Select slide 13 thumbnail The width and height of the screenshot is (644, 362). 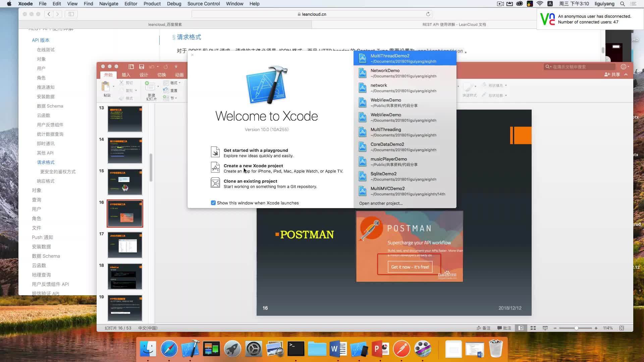pos(125,119)
